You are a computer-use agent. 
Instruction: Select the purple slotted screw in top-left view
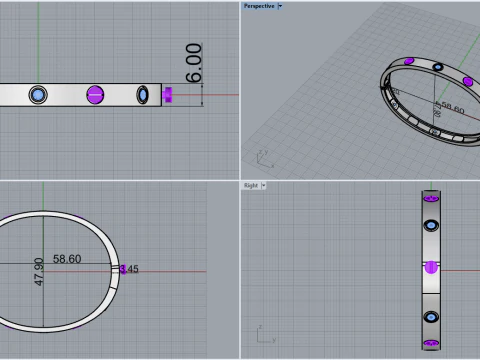point(95,95)
